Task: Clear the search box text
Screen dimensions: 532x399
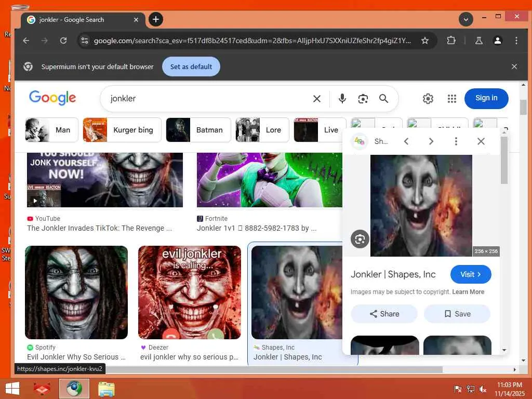Action: pos(316,99)
